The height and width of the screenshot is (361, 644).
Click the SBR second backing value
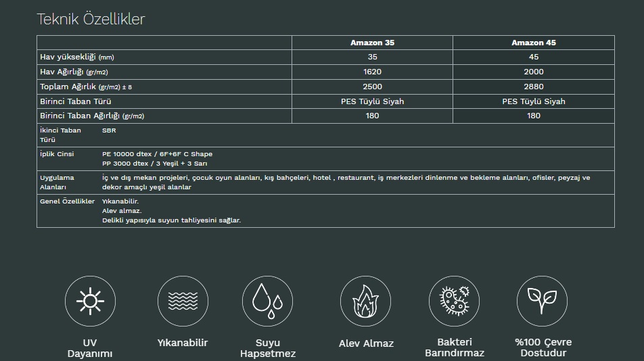[x=109, y=130]
